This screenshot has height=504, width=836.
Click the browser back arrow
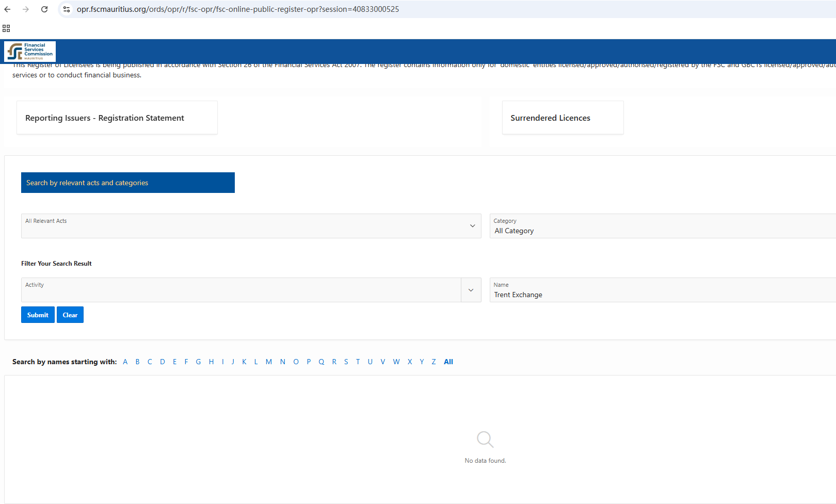point(7,9)
